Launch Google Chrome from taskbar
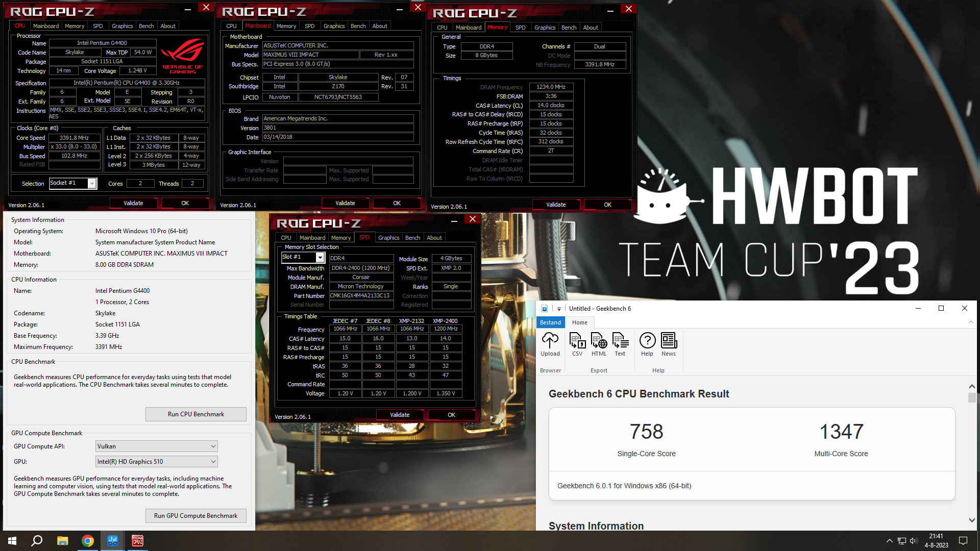 (88, 541)
